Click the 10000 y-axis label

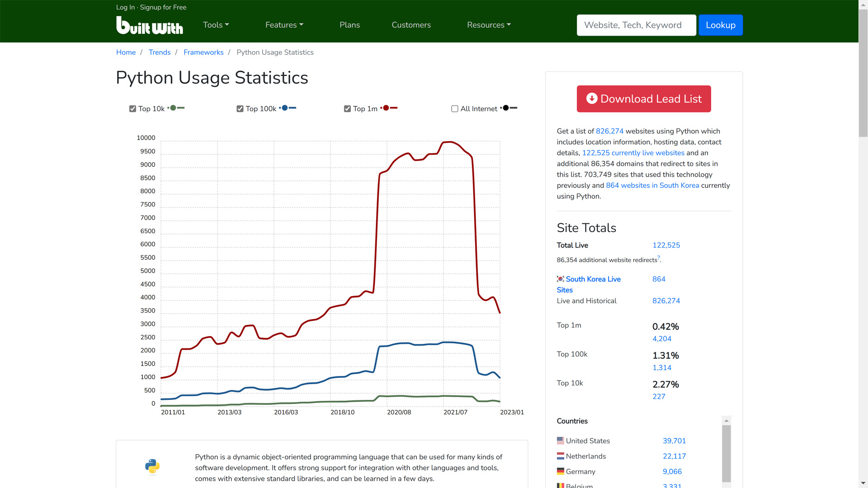(x=146, y=138)
